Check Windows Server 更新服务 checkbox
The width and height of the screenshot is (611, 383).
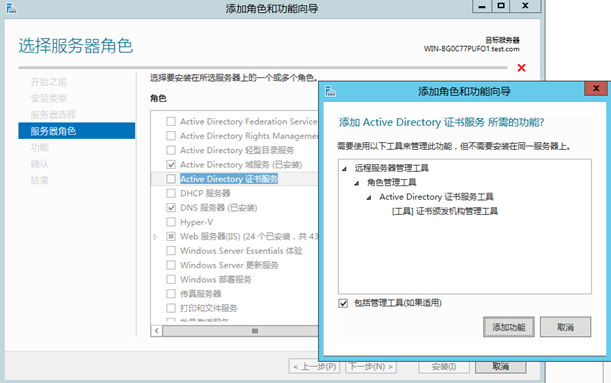(x=171, y=265)
